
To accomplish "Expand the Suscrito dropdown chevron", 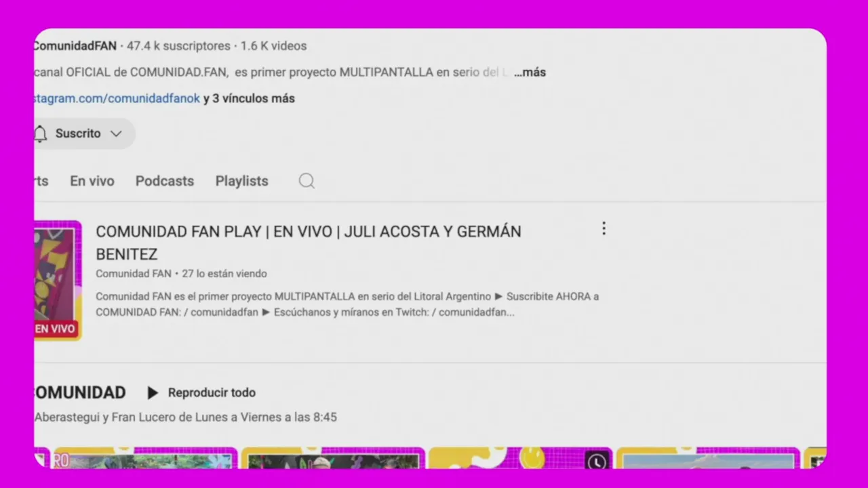I will click(116, 134).
